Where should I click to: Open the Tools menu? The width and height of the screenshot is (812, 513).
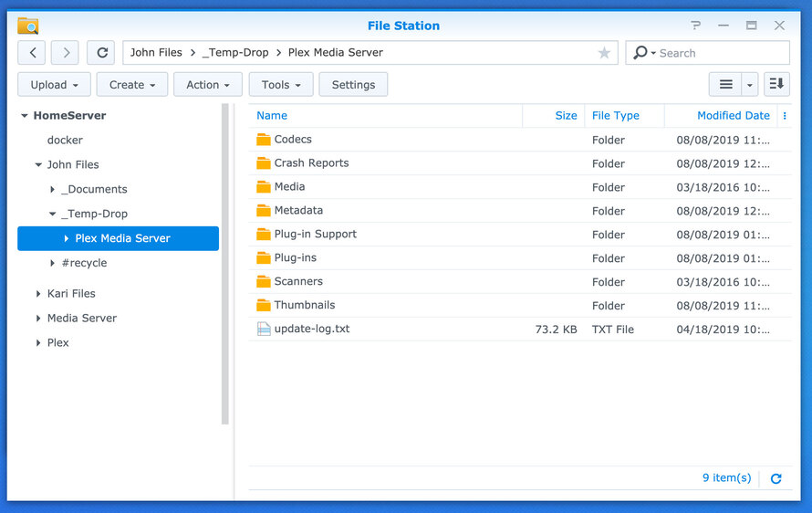tap(281, 85)
